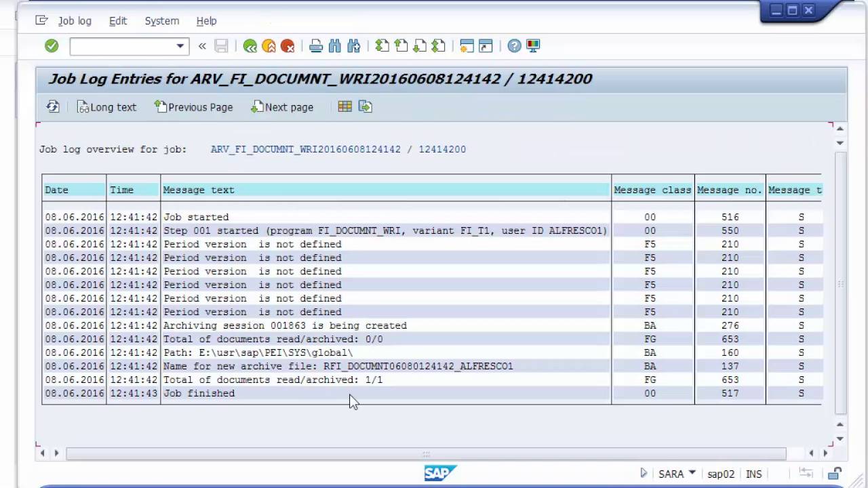868x488 pixels.
Task: Click the Customize Local Layout monitor icon
Action: (533, 46)
